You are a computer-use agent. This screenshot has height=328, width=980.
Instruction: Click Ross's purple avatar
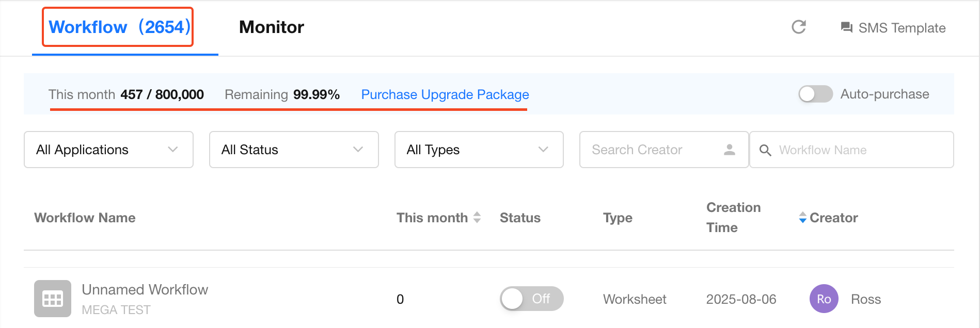[824, 299]
